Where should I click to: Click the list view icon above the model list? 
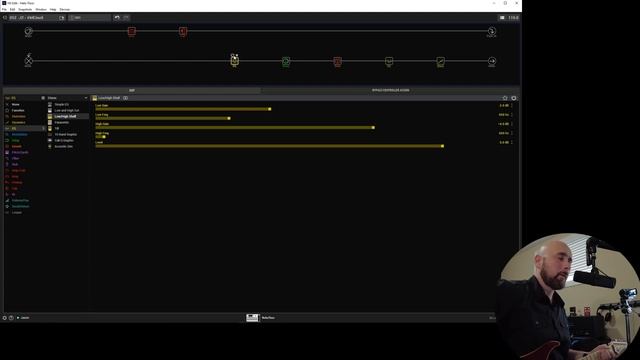[43, 98]
